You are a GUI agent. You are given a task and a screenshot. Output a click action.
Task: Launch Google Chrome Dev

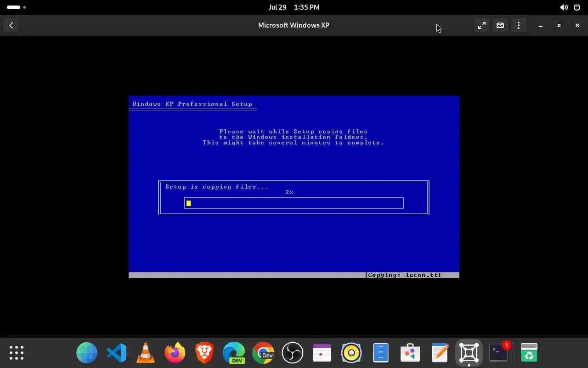(x=263, y=353)
